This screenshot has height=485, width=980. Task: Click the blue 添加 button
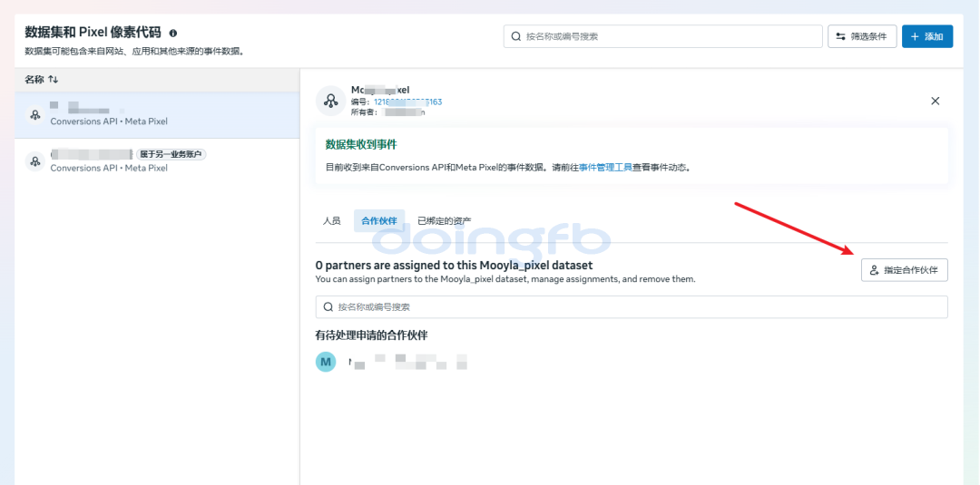pyautogui.click(x=926, y=36)
